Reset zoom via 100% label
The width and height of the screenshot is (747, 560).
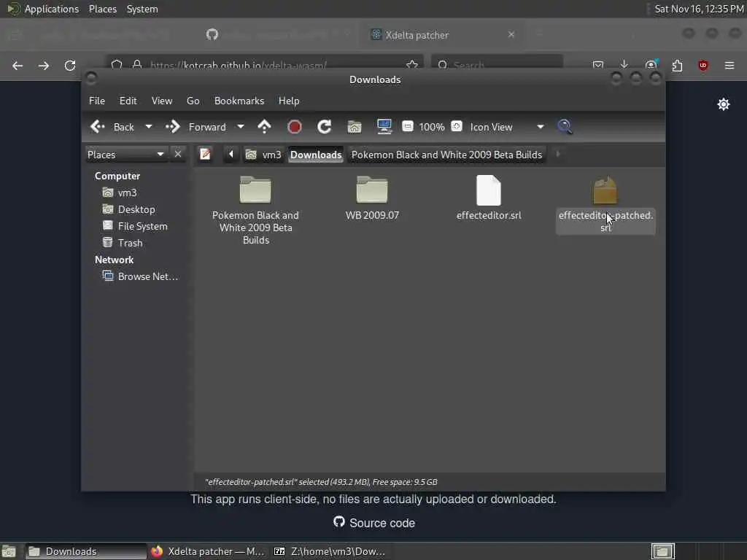(x=432, y=127)
